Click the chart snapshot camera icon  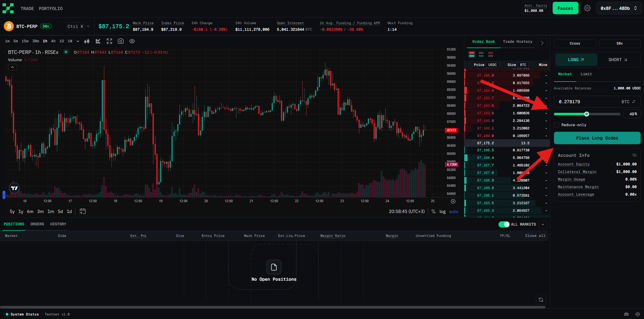point(121,41)
